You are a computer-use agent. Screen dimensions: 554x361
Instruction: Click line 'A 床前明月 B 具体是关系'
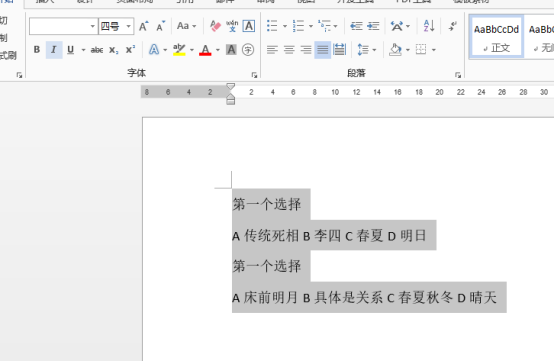pos(307,297)
